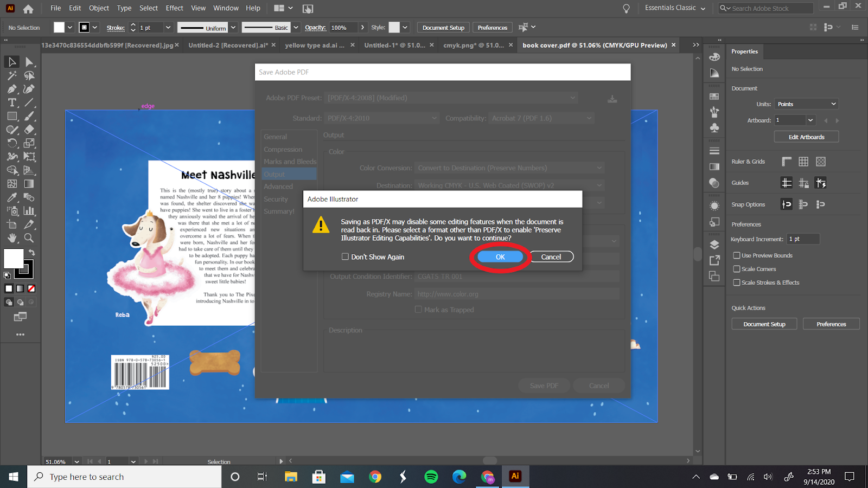Show more document tabs chevron

tap(695, 45)
